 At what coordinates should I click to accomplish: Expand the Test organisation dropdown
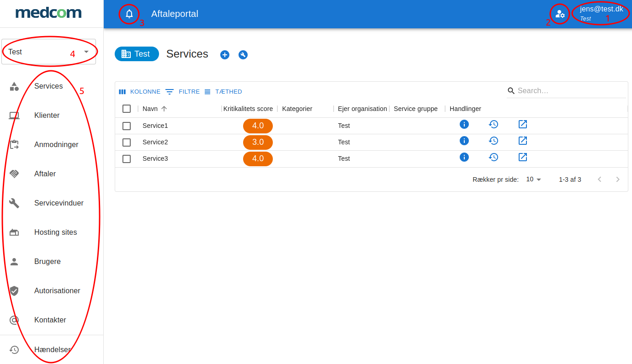point(86,52)
